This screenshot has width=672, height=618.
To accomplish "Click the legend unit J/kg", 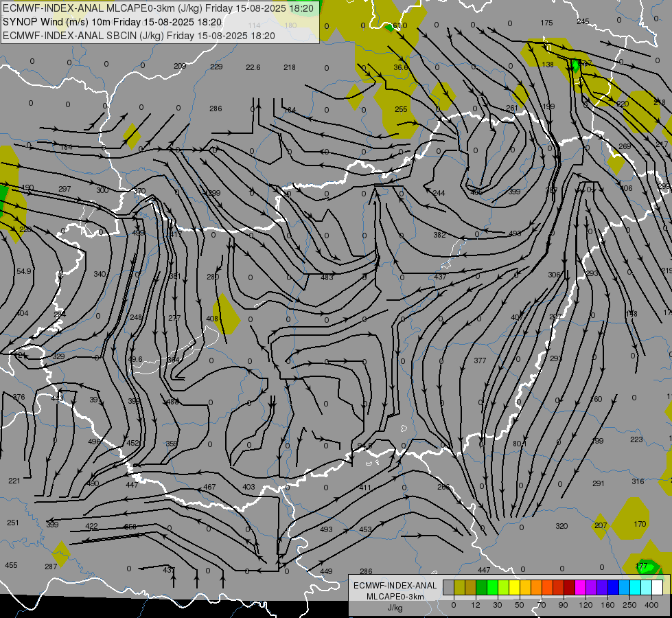I will [395, 608].
